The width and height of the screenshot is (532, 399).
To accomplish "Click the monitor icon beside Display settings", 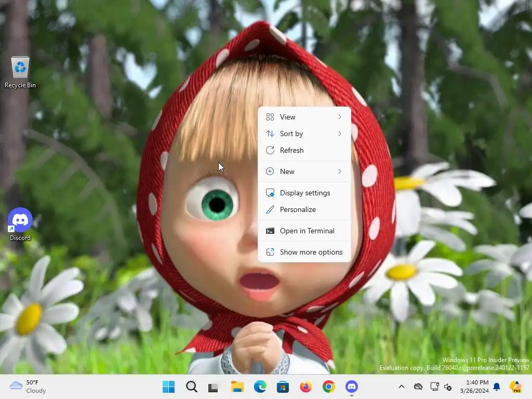I will pyautogui.click(x=270, y=193).
